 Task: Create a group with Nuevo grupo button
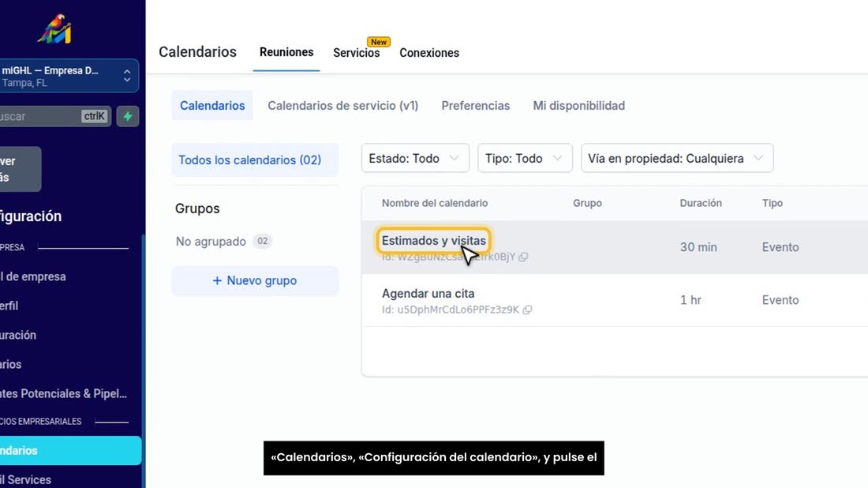point(255,280)
